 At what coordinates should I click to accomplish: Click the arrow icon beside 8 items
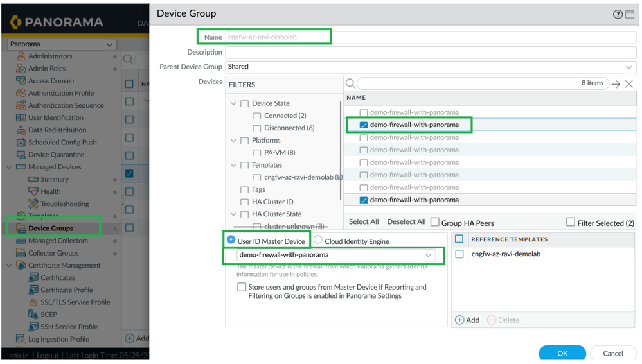point(616,84)
